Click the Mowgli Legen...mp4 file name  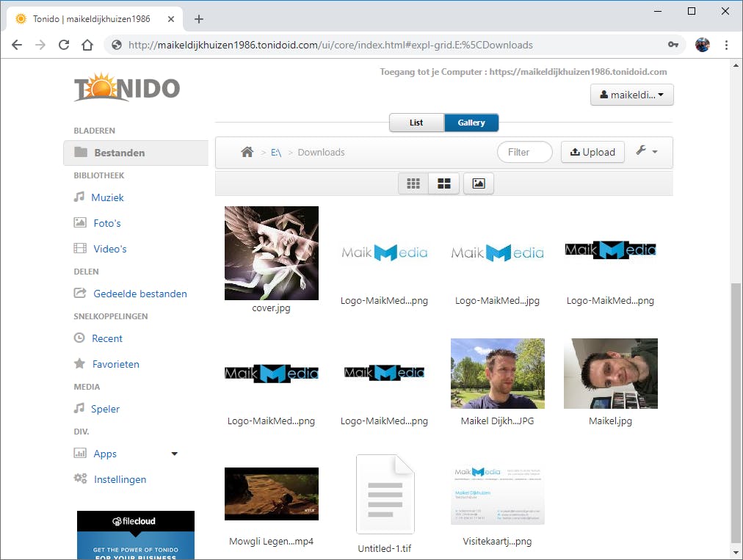(x=271, y=542)
